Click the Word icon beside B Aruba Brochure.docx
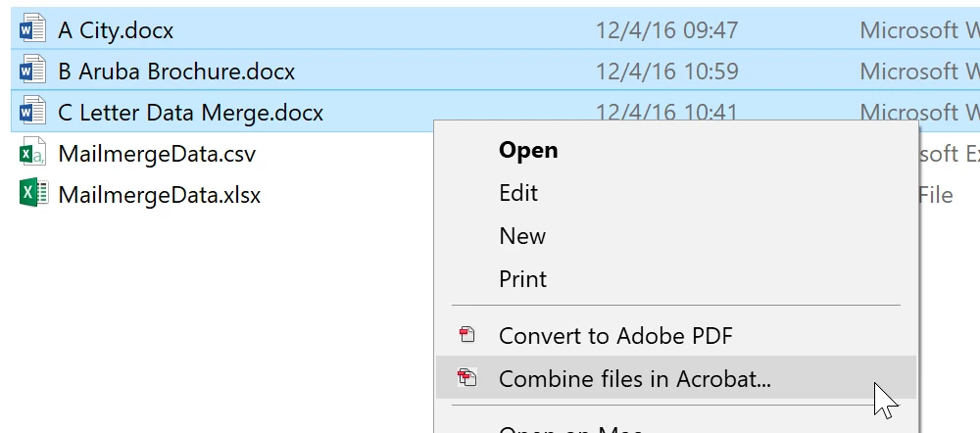 32,71
